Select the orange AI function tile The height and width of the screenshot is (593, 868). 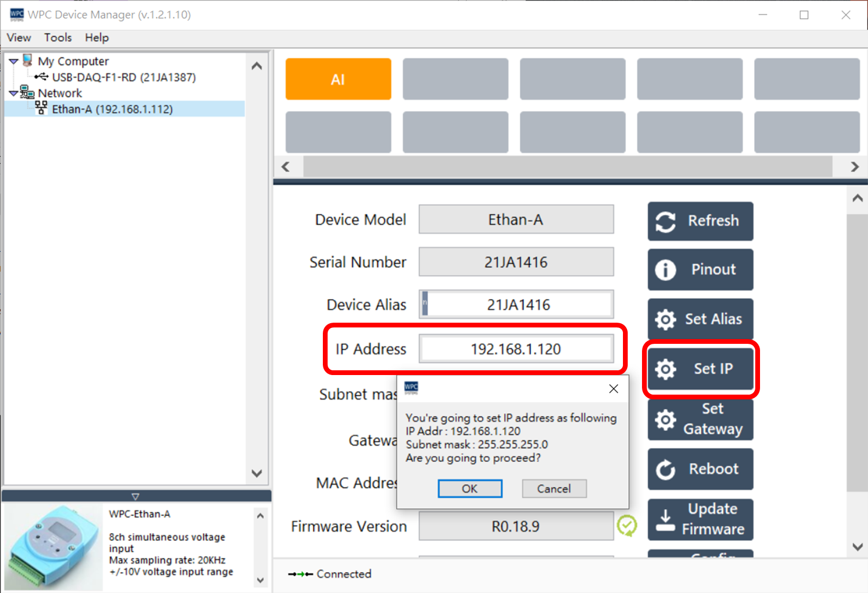pyautogui.click(x=338, y=79)
